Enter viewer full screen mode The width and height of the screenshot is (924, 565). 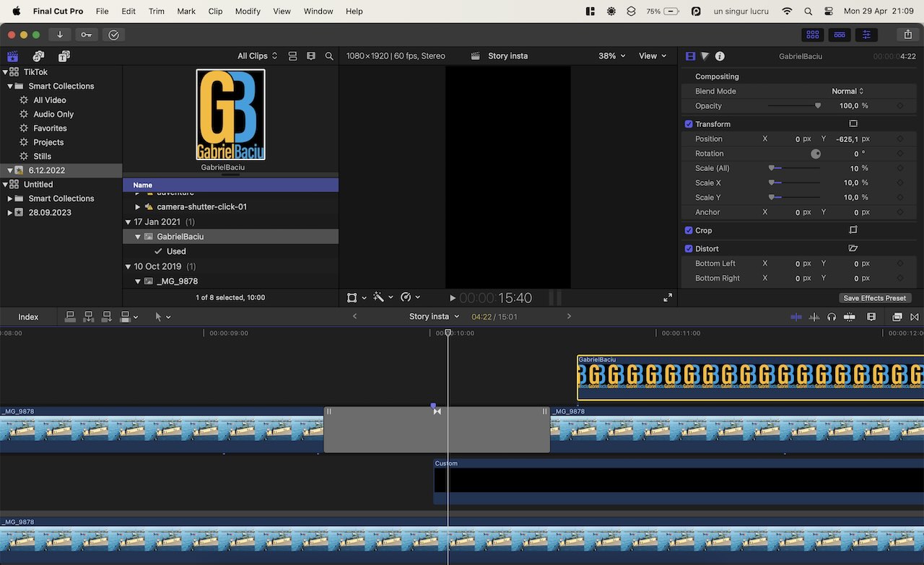(x=668, y=298)
